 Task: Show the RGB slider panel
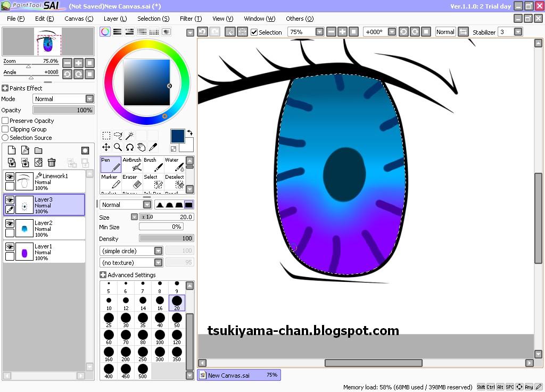point(118,32)
